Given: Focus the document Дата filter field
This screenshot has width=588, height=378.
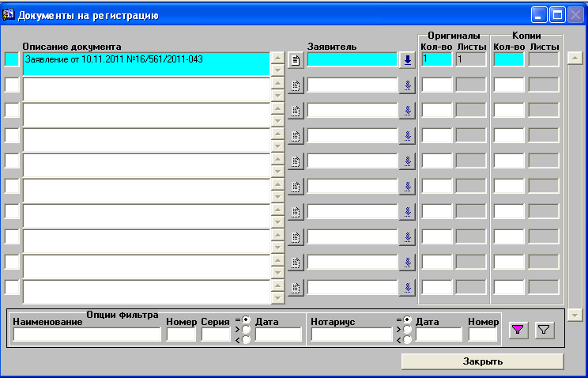Looking at the screenshot, I should [278, 334].
